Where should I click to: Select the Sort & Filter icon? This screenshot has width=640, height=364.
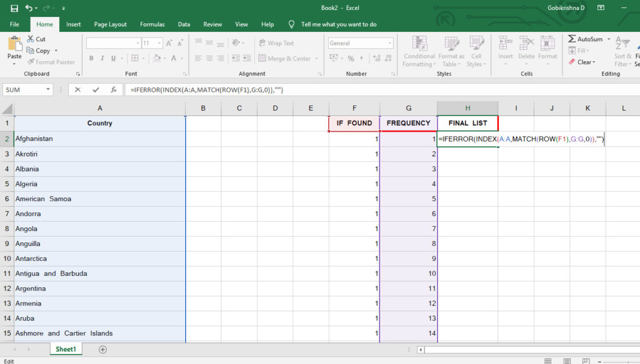[624, 45]
